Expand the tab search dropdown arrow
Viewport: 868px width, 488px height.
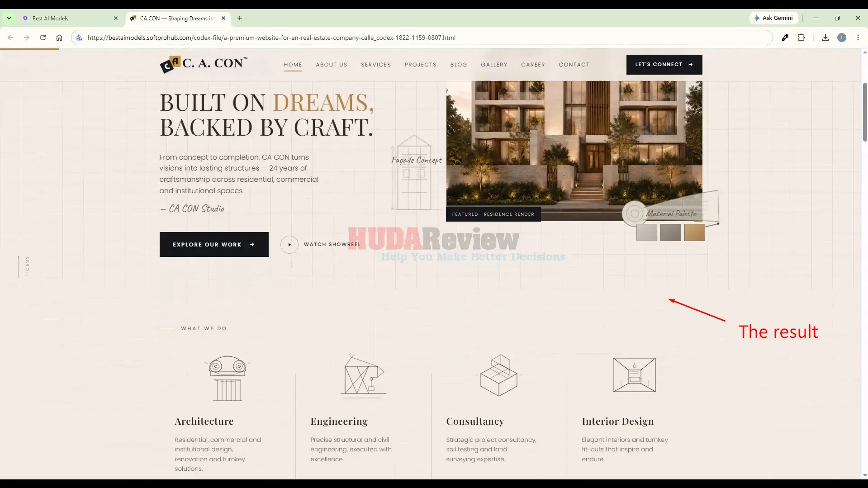point(9,18)
